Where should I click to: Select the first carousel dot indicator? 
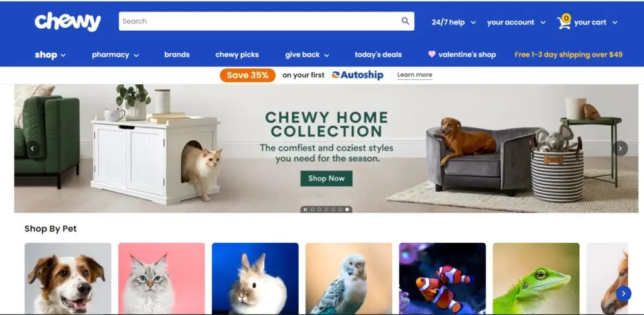pyautogui.click(x=312, y=209)
